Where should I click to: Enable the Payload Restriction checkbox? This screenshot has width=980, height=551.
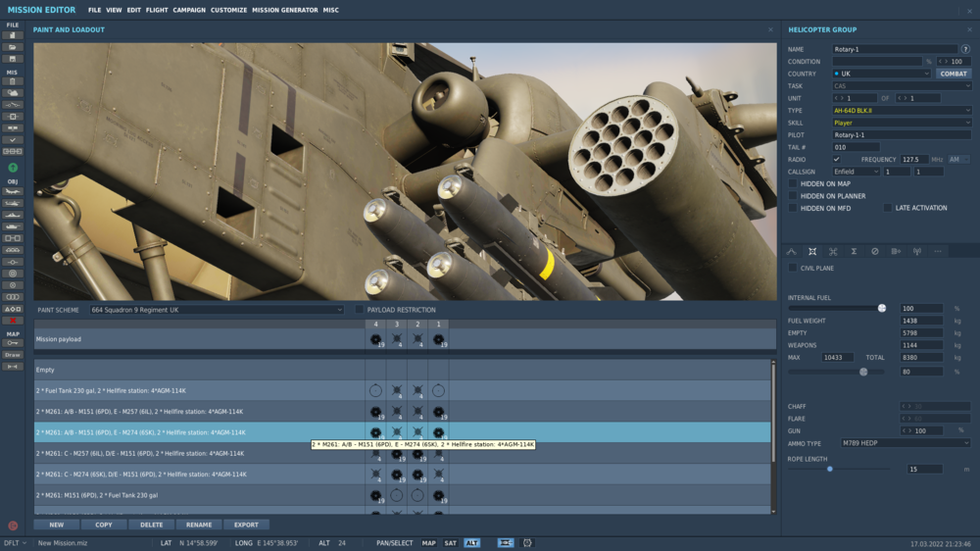coord(359,310)
